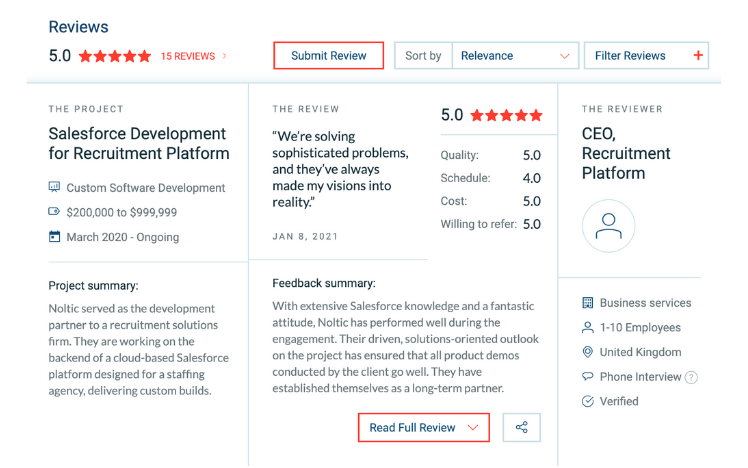Click the Sort by label
748x468 pixels.
pyautogui.click(x=423, y=56)
